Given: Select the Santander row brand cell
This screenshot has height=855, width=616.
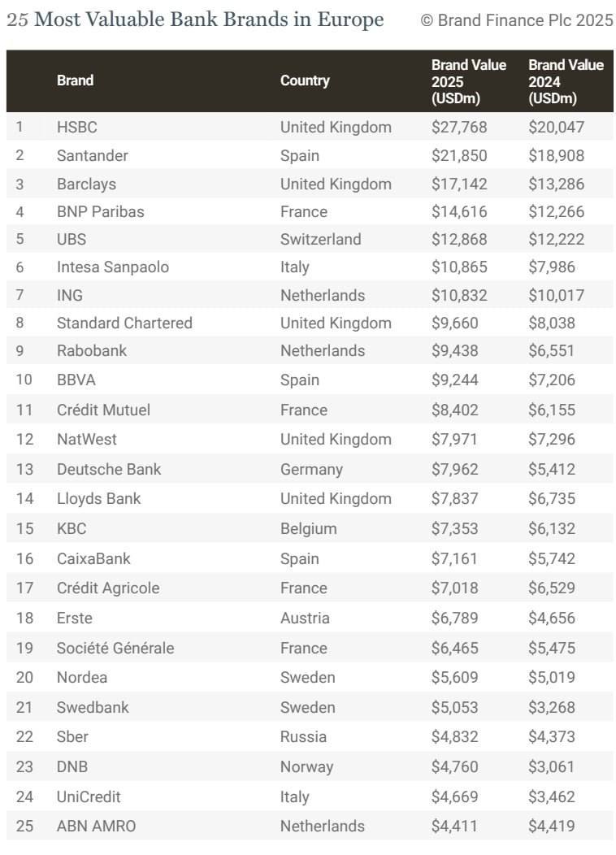Looking at the screenshot, I should [93, 155].
